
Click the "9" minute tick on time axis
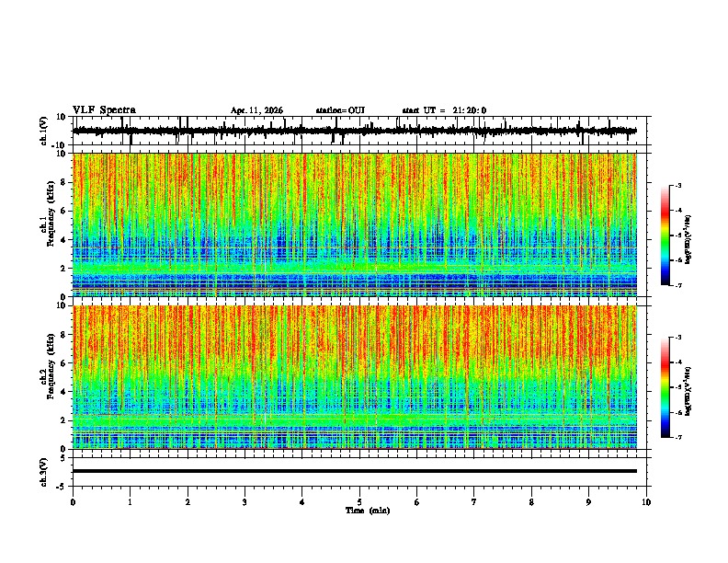pos(588,502)
